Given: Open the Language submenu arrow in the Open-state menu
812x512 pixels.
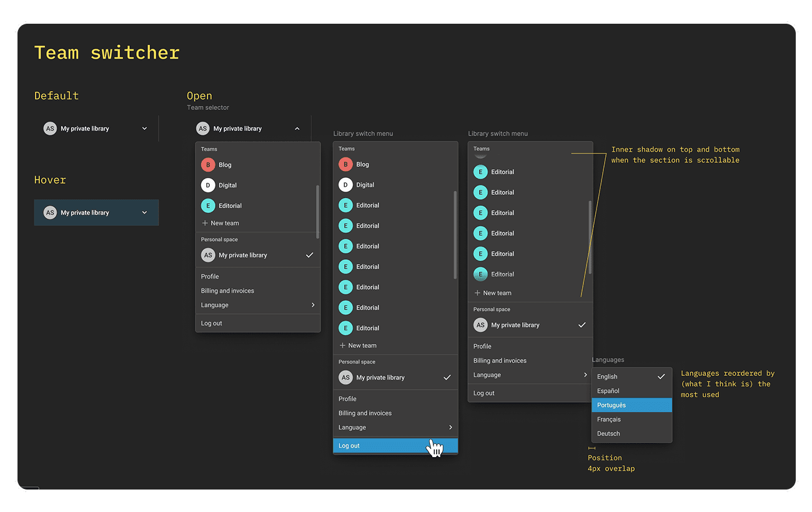Looking at the screenshot, I should [313, 305].
